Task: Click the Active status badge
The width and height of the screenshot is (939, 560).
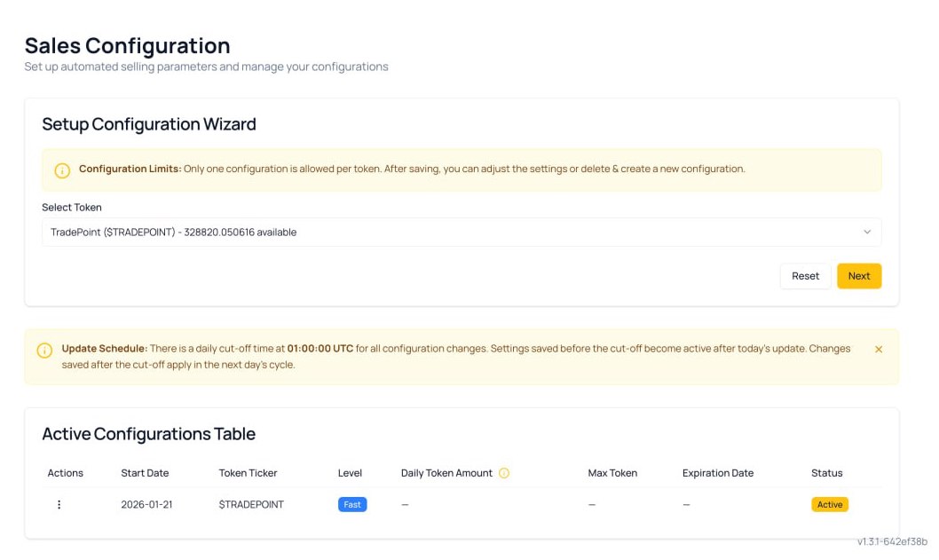Action: pyautogui.click(x=829, y=504)
